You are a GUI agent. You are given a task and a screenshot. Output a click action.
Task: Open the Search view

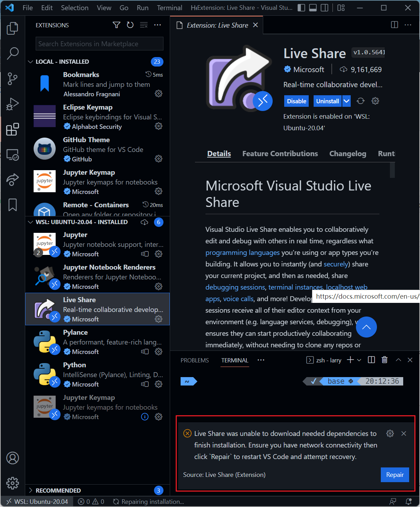(x=13, y=53)
